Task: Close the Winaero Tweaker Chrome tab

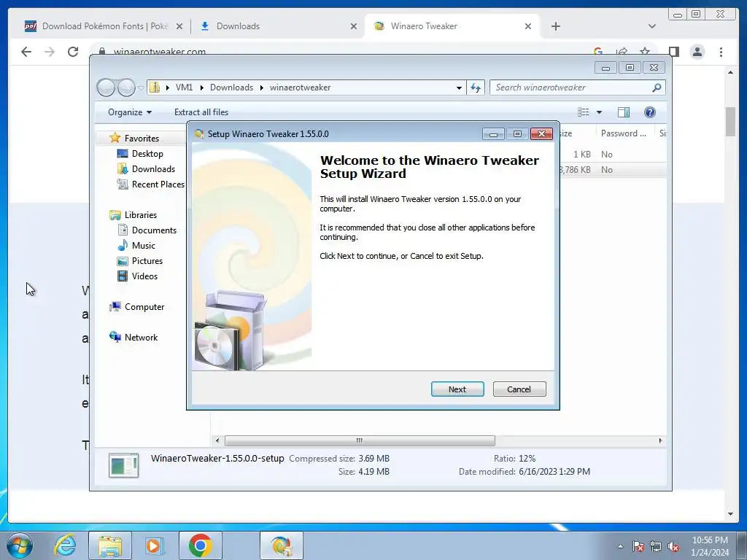Action: 528,26
